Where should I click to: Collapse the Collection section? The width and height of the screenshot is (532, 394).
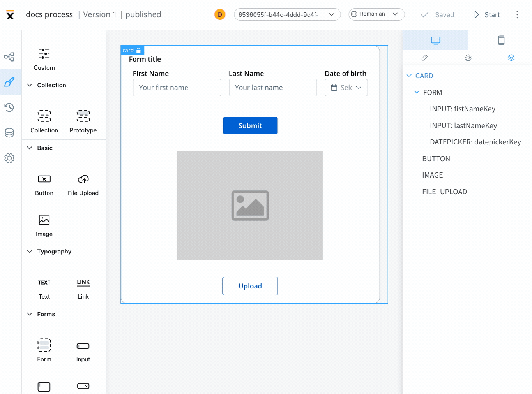(x=30, y=85)
